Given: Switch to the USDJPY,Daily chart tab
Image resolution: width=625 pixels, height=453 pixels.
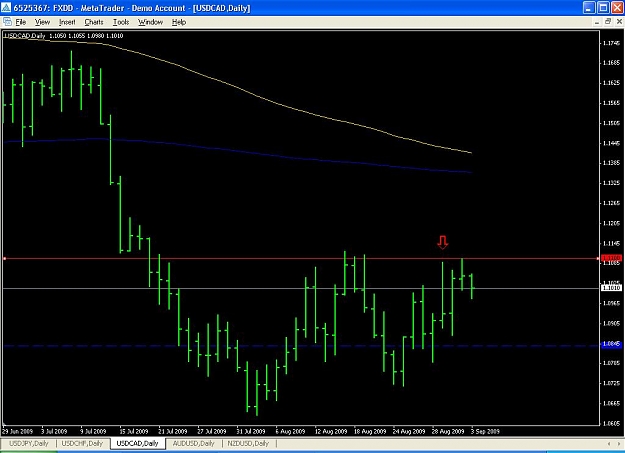Looking at the screenshot, I should tap(28, 443).
